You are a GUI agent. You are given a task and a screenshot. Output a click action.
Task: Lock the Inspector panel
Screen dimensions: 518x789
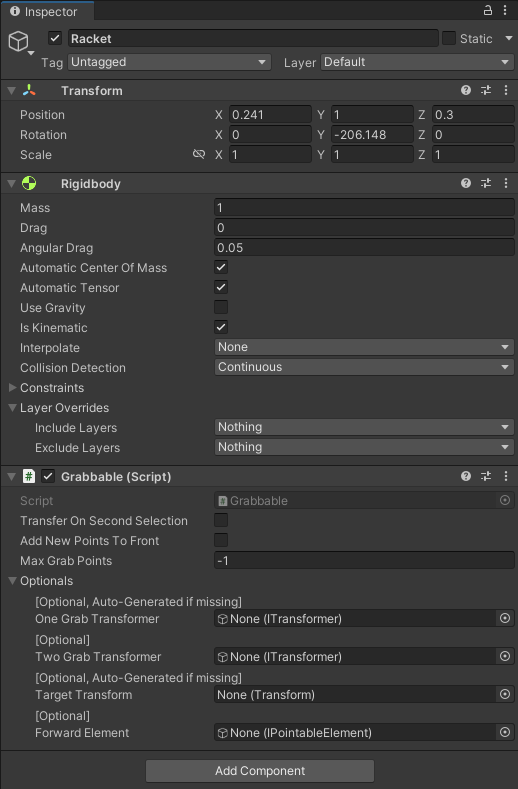488,10
